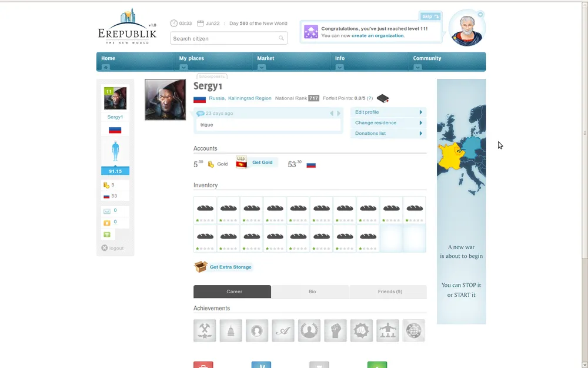Image resolution: width=588 pixels, height=368 pixels.
Task: Click the wellness bar showing 91.15
Action: [x=115, y=171]
